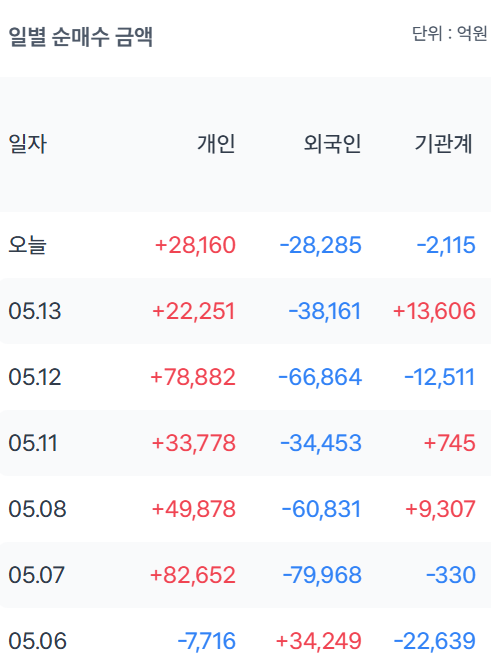
Task: Click the 일자 column header
Action: coord(27,144)
